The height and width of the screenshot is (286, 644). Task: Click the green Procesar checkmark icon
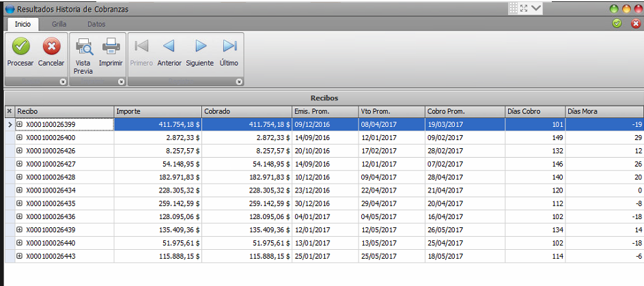click(20, 46)
